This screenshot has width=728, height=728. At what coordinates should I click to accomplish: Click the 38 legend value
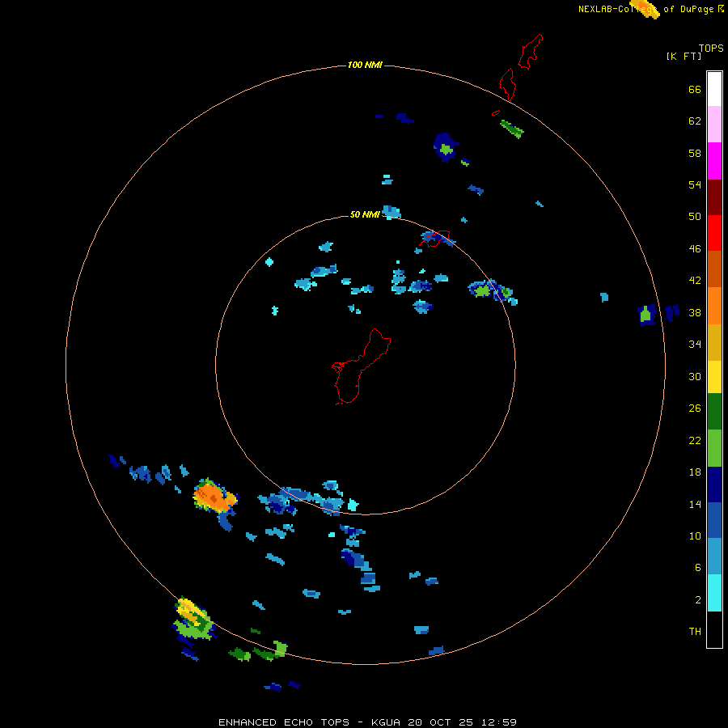pyautogui.click(x=695, y=312)
